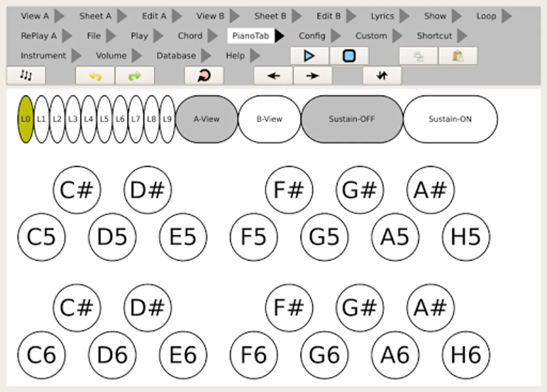Image resolution: width=547 pixels, height=392 pixels.
Task: Expand the View A menu arrow
Action: (x=59, y=16)
